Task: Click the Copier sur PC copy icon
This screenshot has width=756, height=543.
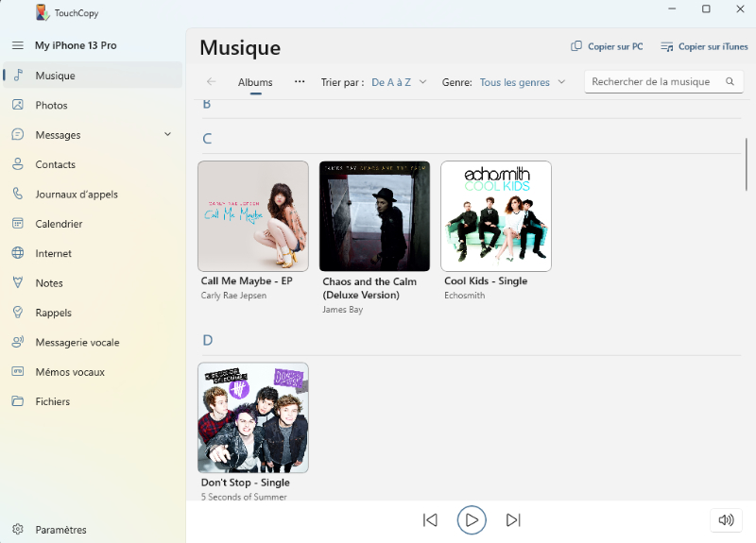Action: tap(576, 46)
